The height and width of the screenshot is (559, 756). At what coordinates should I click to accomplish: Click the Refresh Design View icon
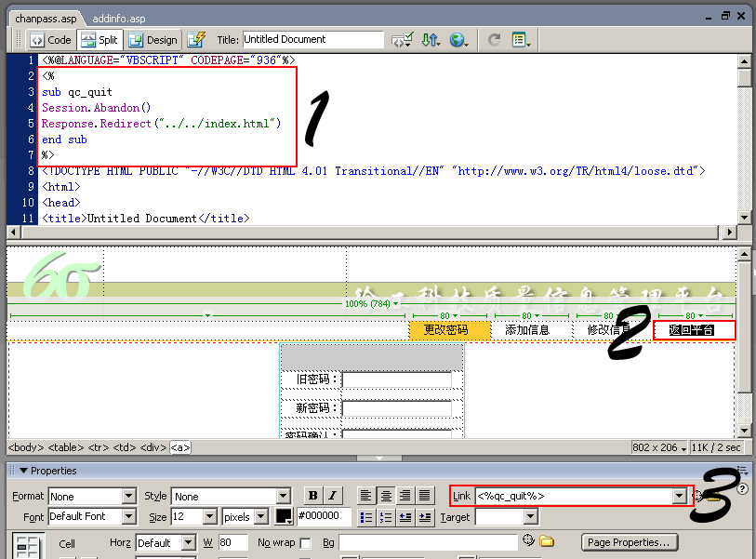[495, 40]
